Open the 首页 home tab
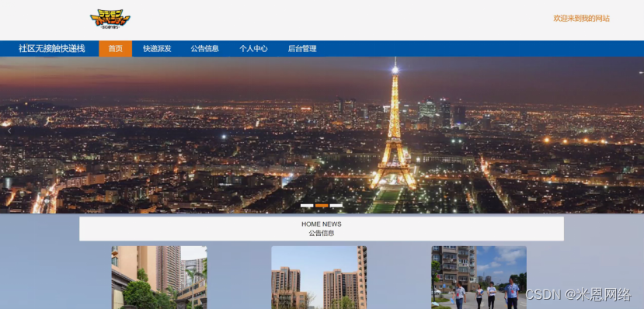The image size is (644, 309). [x=116, y=48]
